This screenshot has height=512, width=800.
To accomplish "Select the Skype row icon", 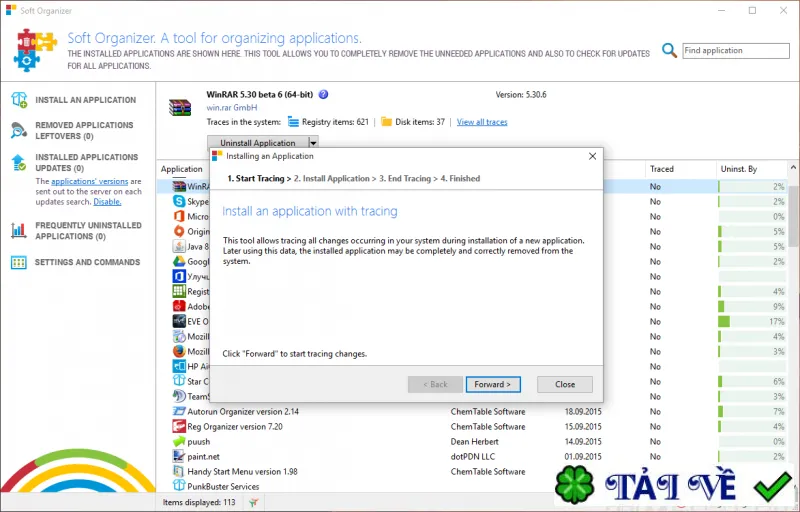I will [x=179, y=201].
